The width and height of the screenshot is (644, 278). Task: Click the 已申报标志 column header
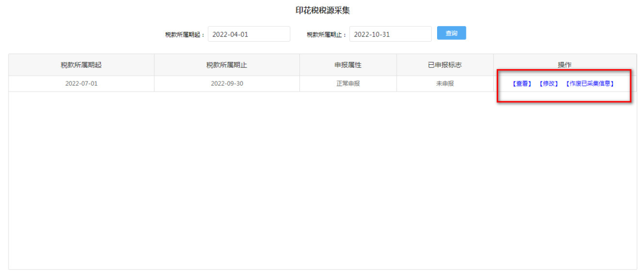tap(445, 65)
